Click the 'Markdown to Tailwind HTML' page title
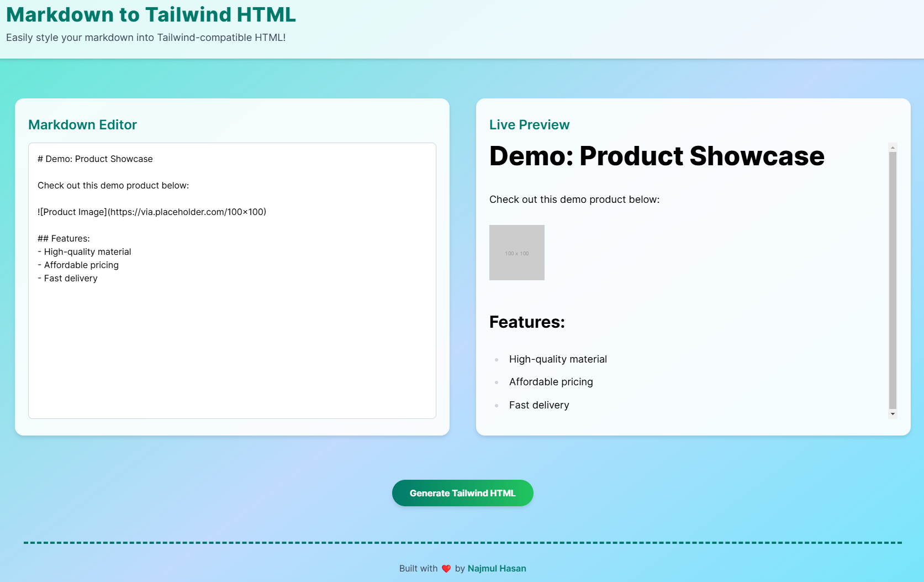924x582 pixels. (x=151, y=14)
